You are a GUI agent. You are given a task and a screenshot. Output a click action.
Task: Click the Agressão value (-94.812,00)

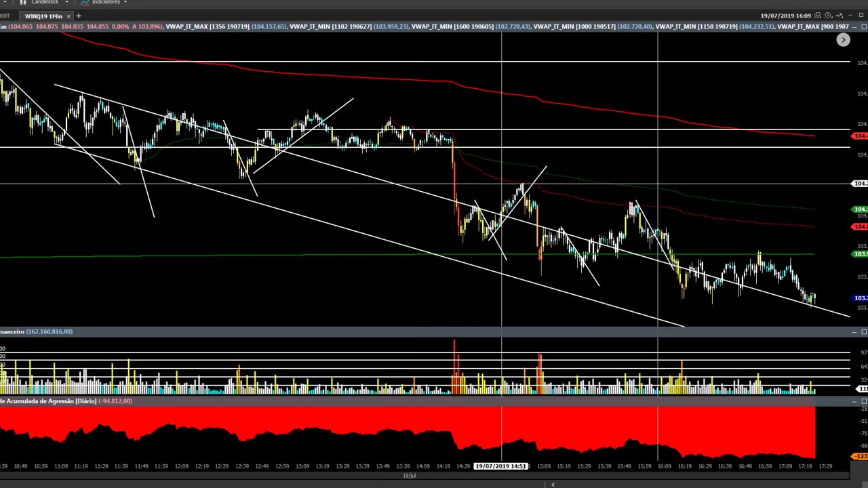(x=115, y=401)
